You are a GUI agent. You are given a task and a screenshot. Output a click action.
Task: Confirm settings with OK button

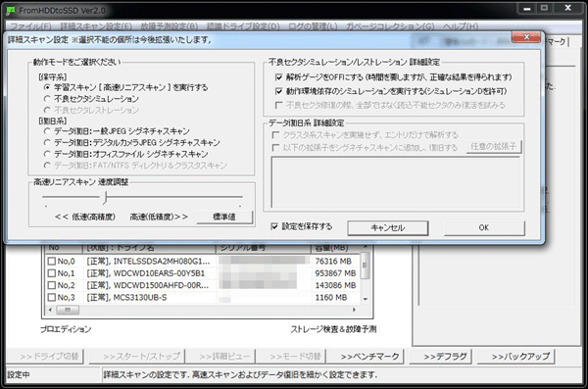click(484, 227)
